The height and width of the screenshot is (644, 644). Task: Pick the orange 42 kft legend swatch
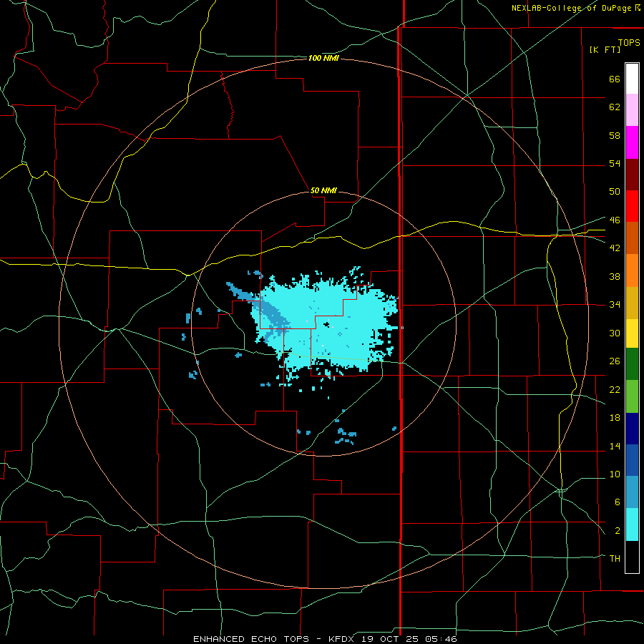point(632,270)
